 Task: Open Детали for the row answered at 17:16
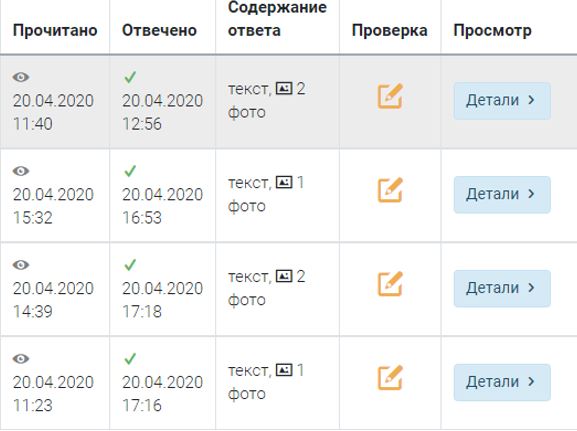pos(502,382)
